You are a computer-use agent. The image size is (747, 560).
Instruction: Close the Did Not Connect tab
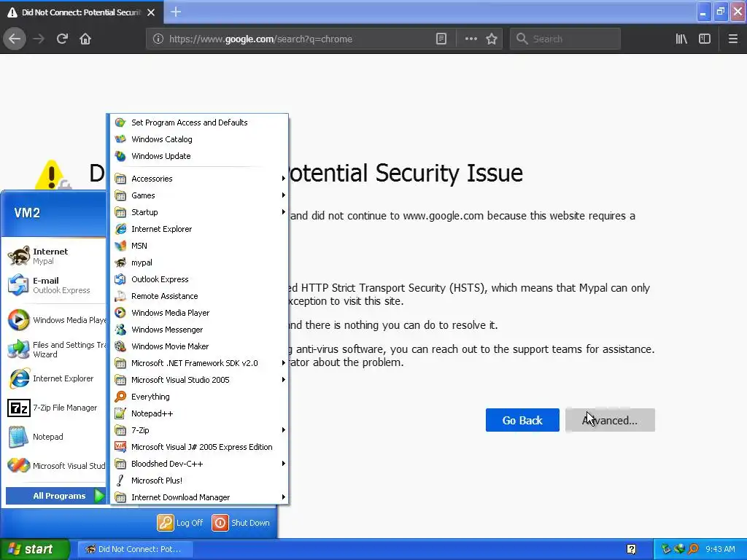pos(151,12)
